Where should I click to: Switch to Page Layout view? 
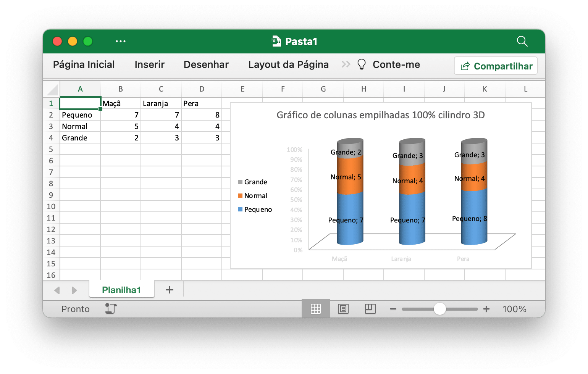tap(343, 308)
